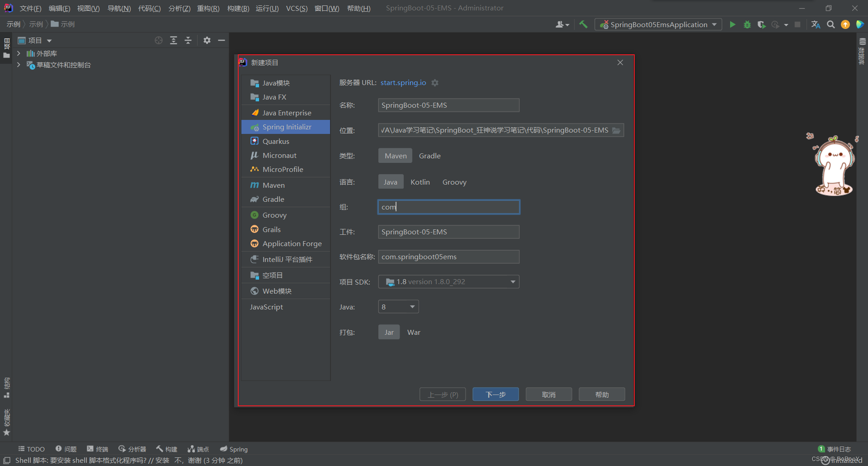Image resolution: width=868 pixels, height=466 pixels.
Task: Open the 文件(F) menu
Action: coord(30,8)
